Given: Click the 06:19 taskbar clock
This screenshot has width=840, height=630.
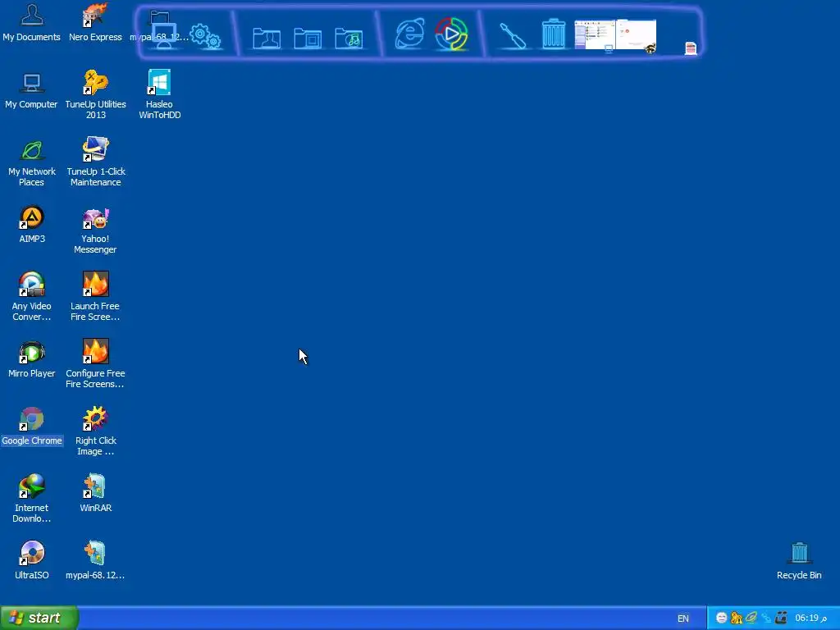Looking at the screenshot, I should coord(810,619).
